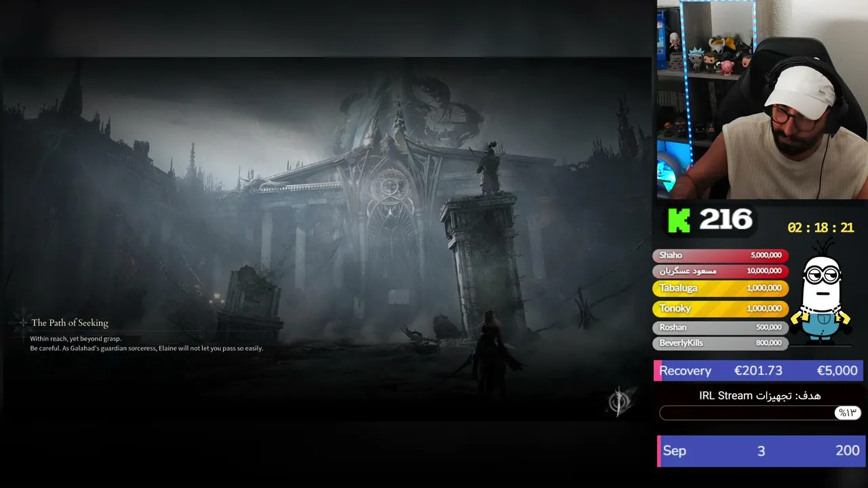Click the €201.73 raised amount
The width and height of the screenshot is (868, 488).
click(x=758, y=371)
